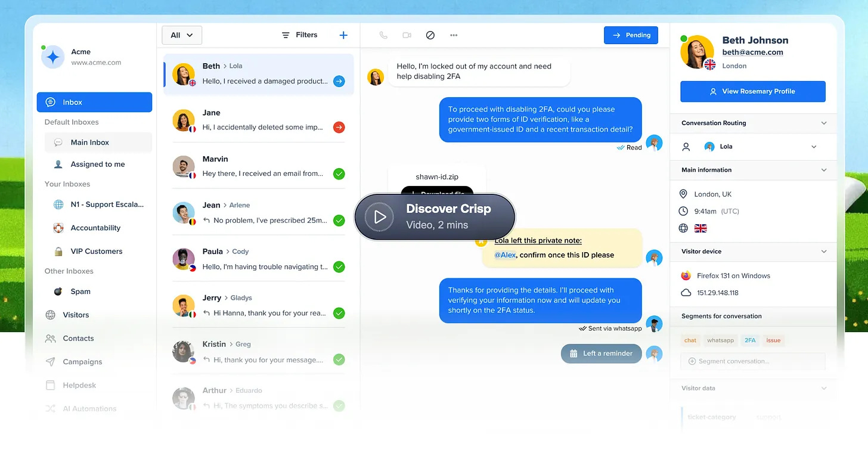Click View Rosemary Profile button
868x456 pixels.
tap(753, 91)
